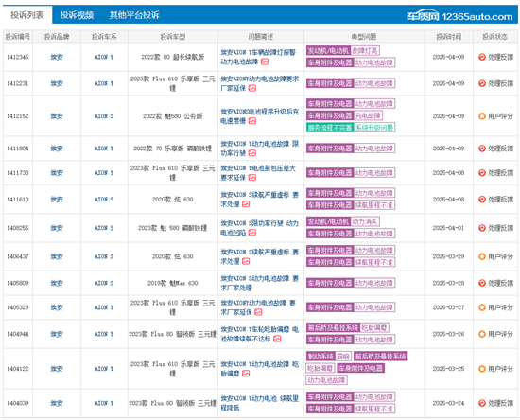
Task: Open picture icon in complaint 1405329 description
Action: coord(258,312)
